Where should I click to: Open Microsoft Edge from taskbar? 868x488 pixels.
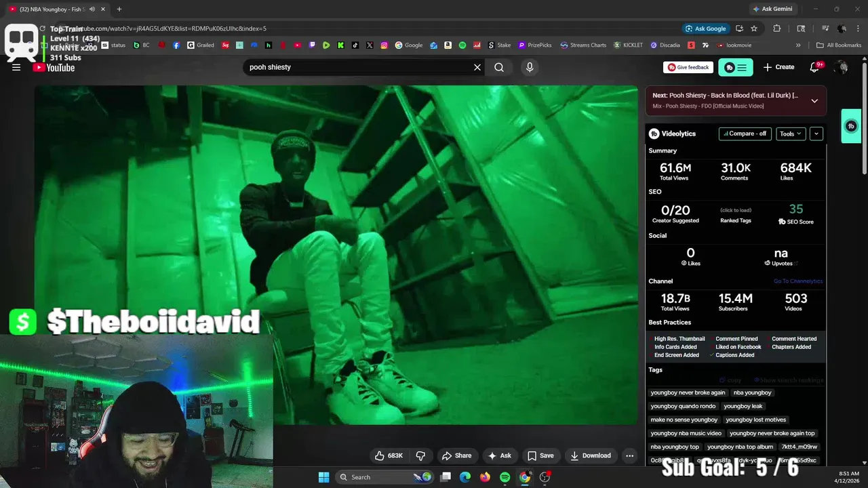coord(465,477)
